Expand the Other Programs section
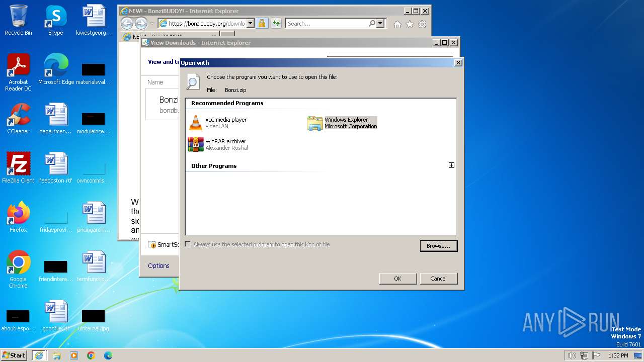Viewport: 644px width, 362px height. coord(451,165)
